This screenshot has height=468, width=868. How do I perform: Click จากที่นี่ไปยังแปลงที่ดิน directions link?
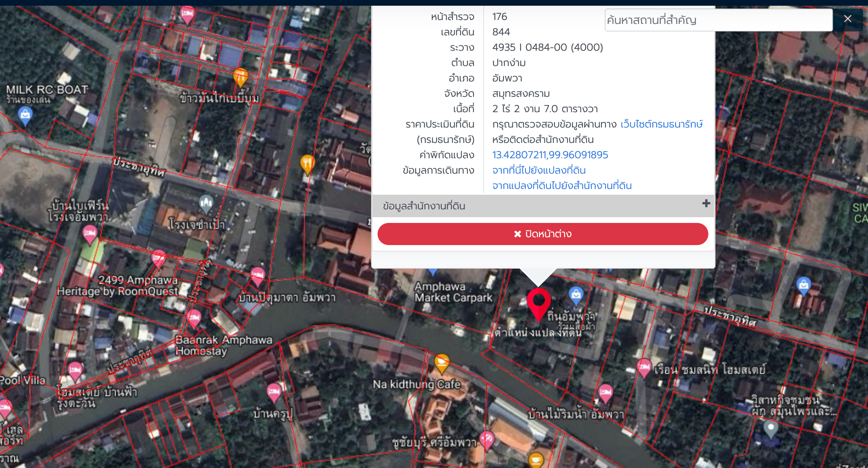(x=539, y=170)
